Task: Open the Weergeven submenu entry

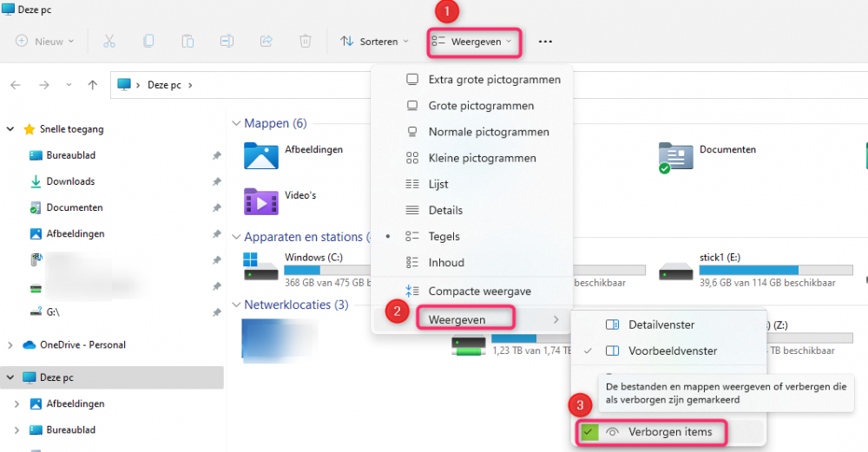Action: [471, 320]
